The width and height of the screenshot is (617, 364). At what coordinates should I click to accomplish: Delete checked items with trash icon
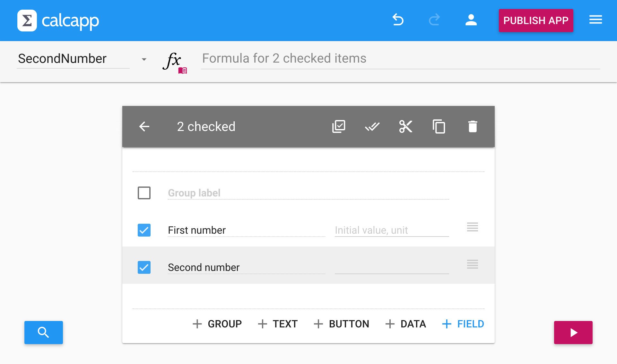[473, 126]
